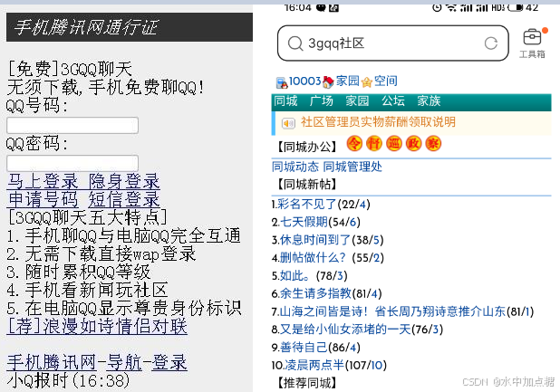Click the 隐身登录 link
Image resolution: width=560 pixels, height=392 pixels.
(124, 181)
